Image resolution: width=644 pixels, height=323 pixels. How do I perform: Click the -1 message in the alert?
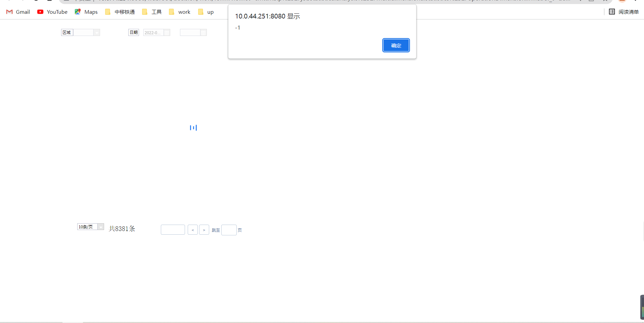tap(238, 28)
